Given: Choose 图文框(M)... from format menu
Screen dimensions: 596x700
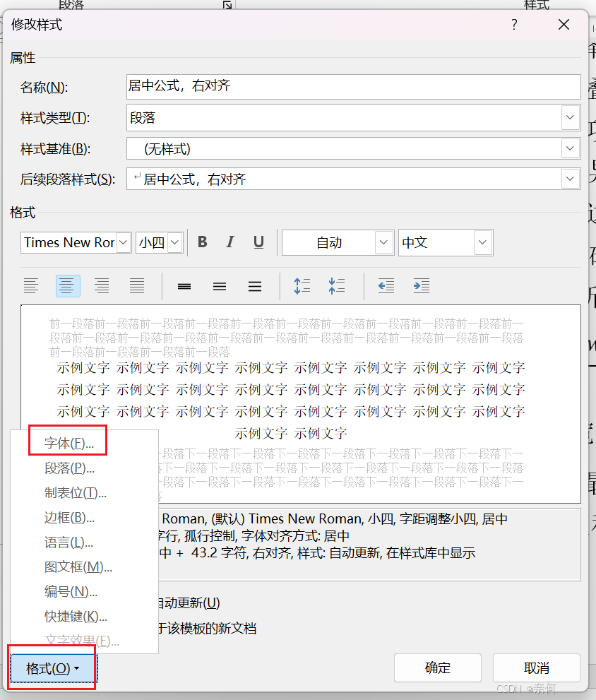Looking at the screenshot, I should tap(78, 567).
